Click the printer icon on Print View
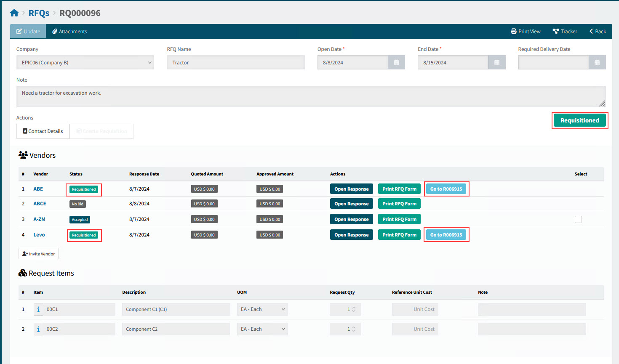The image size is (619, 364). pyautogui.click(x=513, y=31)
